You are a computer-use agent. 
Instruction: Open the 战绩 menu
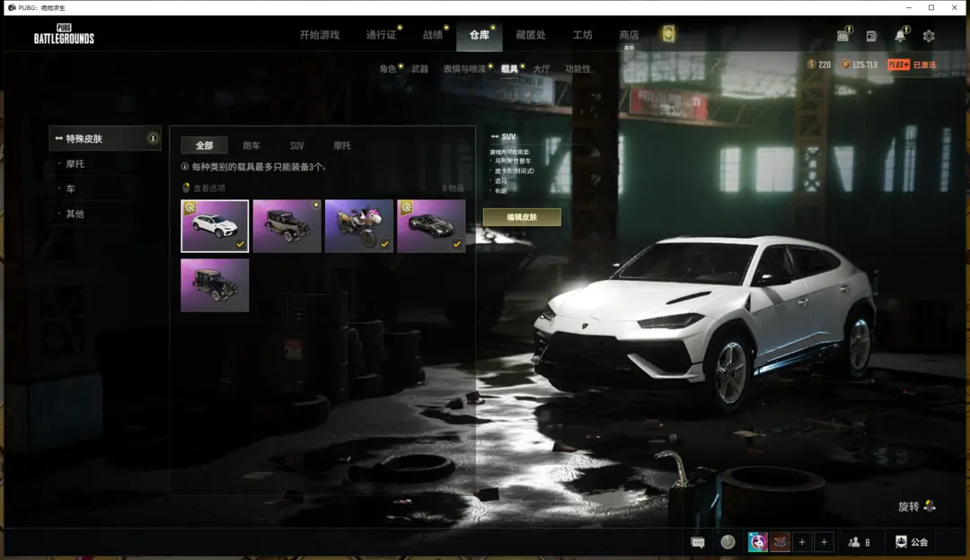pyautogui.click(x=432, y=35)
